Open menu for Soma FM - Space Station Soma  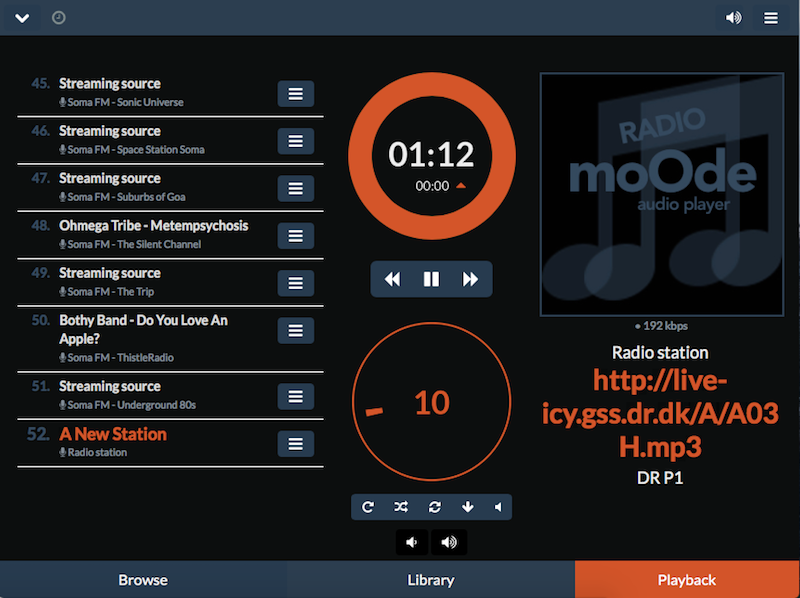click(295, 141)
